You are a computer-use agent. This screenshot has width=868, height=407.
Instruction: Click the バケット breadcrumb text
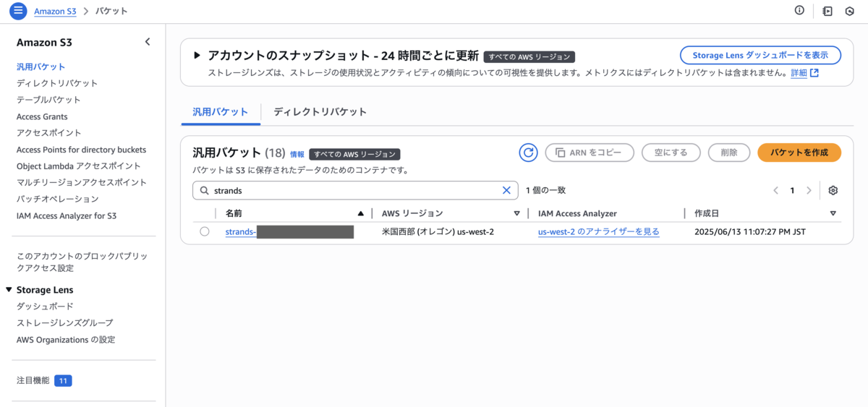coord(111,11)
